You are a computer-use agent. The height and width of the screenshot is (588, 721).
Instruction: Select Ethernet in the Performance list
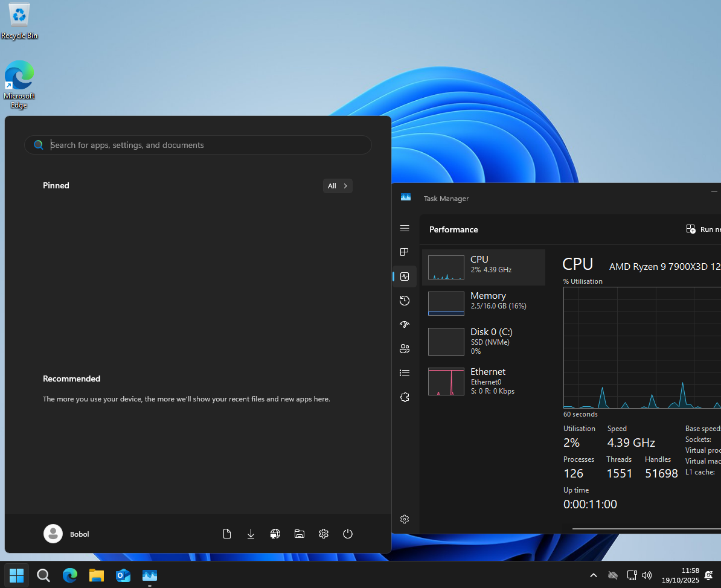[483, 382]
